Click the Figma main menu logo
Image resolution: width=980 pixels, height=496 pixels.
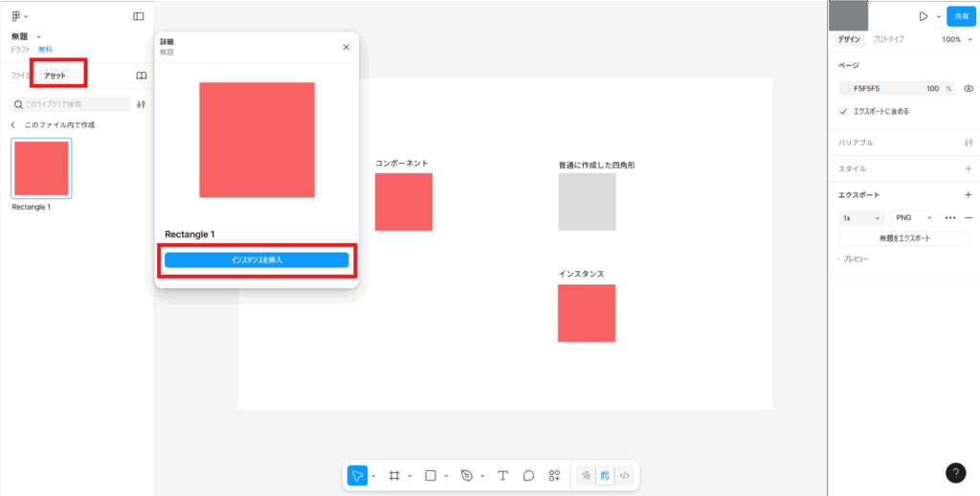pyautogui.click(x=16, y=16)
